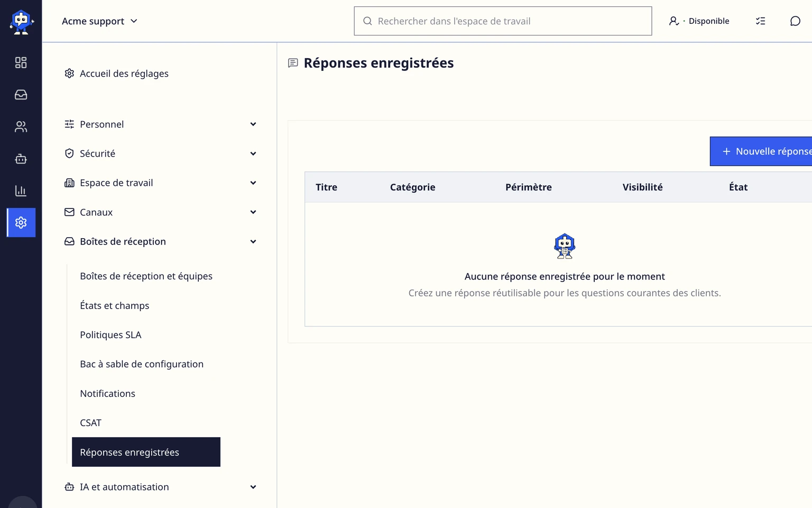The width and height of the screenshot is (812, 508).
Task: Expand the Espace de travail chevron
Action: click(253, 183)
